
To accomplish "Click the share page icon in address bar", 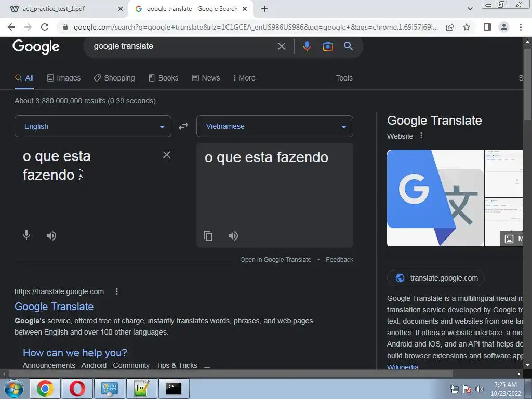I will [450, 27].
